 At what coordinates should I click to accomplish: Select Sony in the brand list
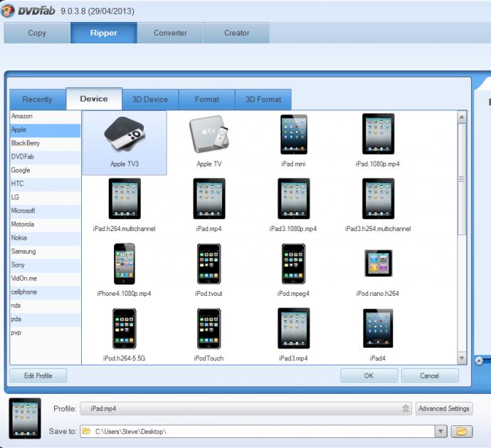[x=45, y=265]
